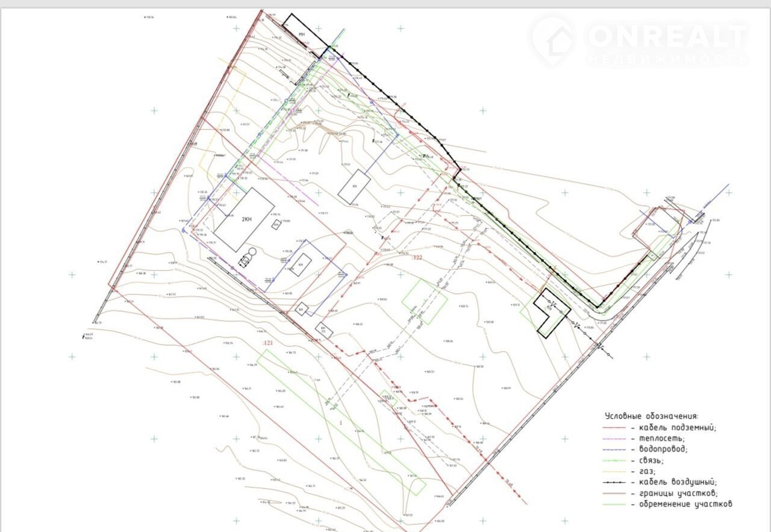Click the parcel number :122 label
The height and width of the screenshot is (532, 771).
(416, 257)
